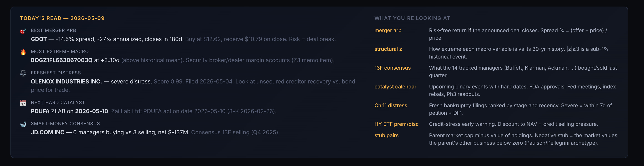Click the structural z glossary term
The width and height of the screenshot is (644, 166).
point(388,49)
